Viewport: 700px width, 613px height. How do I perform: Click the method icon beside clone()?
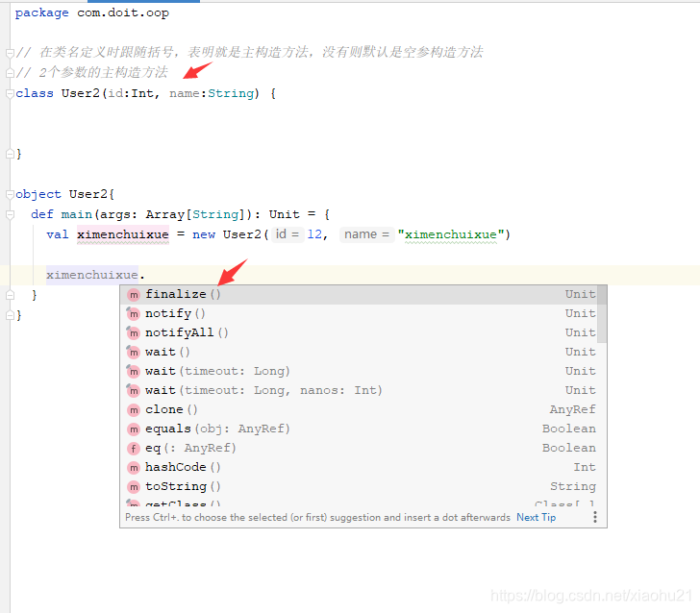[134, 410]
